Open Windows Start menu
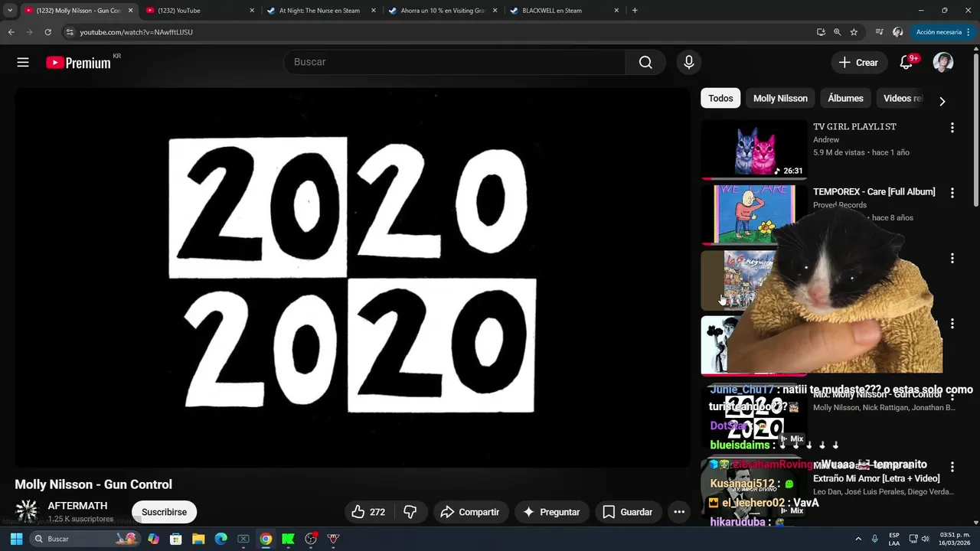 16,539
